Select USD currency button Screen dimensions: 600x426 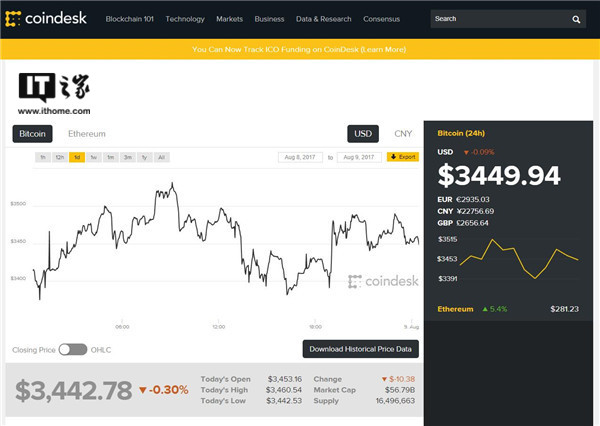363,134
